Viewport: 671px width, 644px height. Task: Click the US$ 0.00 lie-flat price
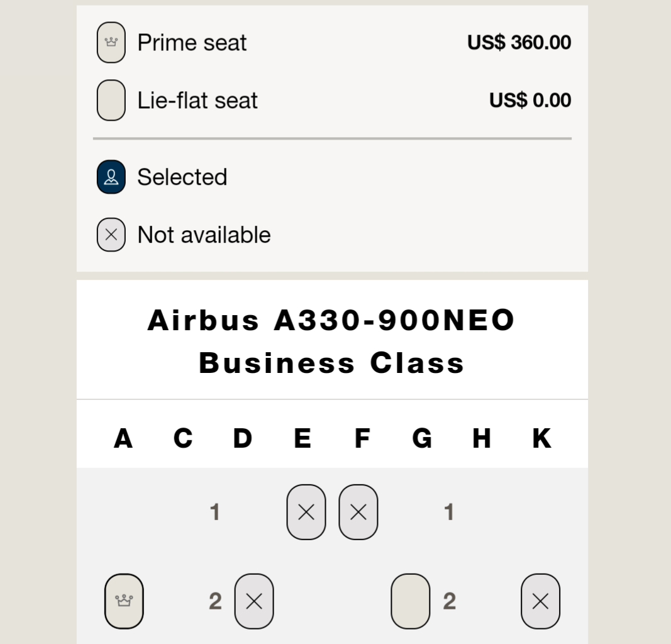point(530,100)
